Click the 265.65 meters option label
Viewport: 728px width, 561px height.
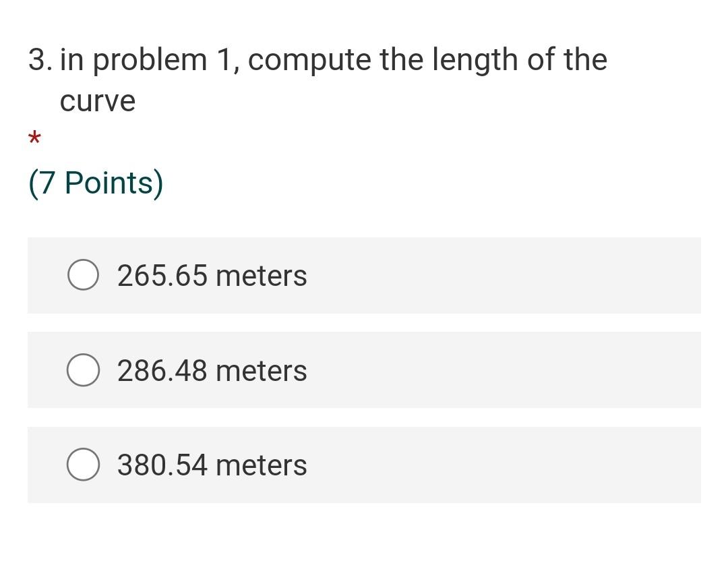[x=212, y=274]
